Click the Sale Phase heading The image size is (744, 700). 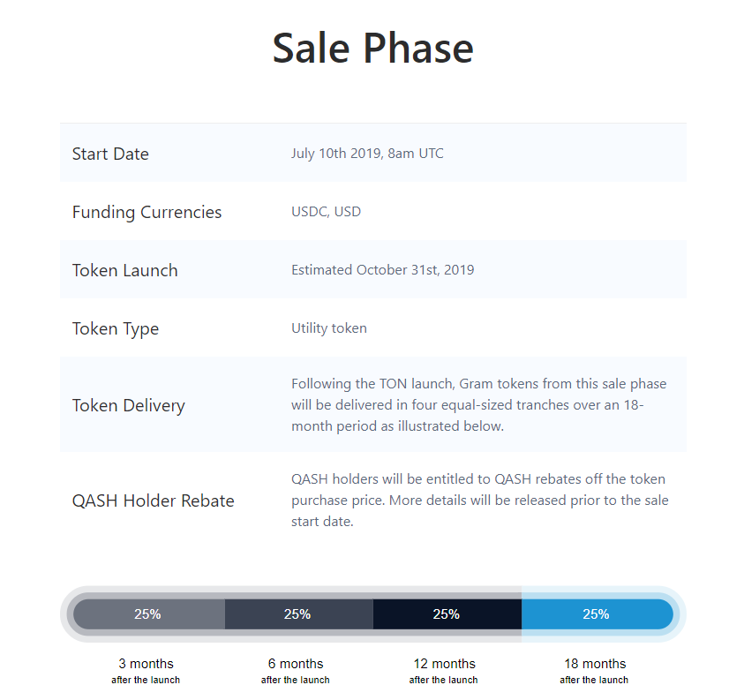373,49
